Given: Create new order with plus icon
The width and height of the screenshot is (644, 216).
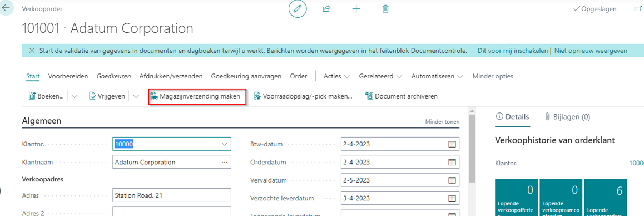Looking at the screenshot, I should point(356,9).
